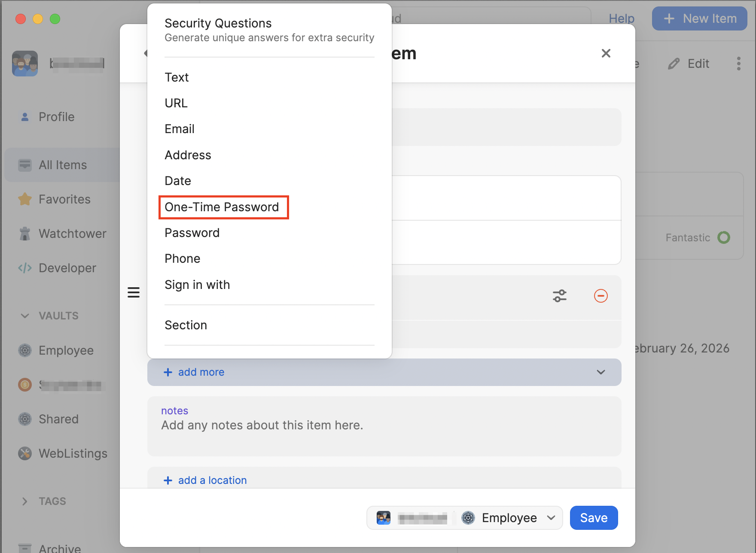
Task: Click the Save button
Action: [x=594, y=518]
